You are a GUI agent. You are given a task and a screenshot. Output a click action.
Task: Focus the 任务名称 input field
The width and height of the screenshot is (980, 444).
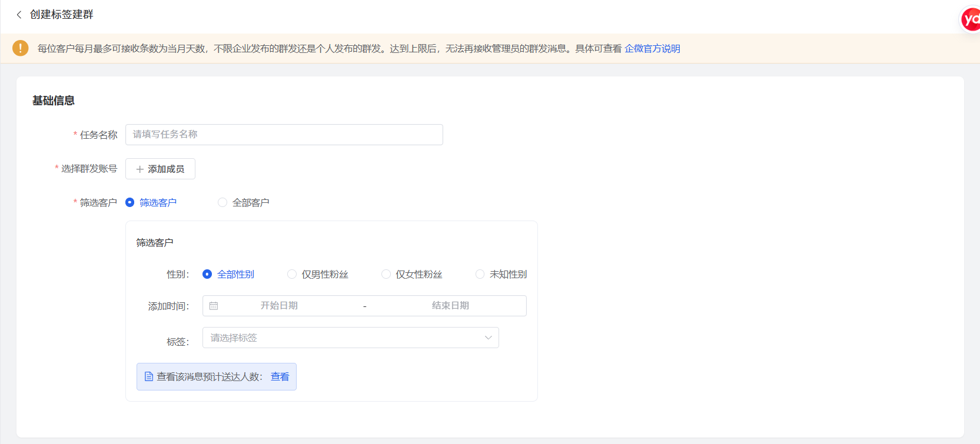click(x=284, y=135)
